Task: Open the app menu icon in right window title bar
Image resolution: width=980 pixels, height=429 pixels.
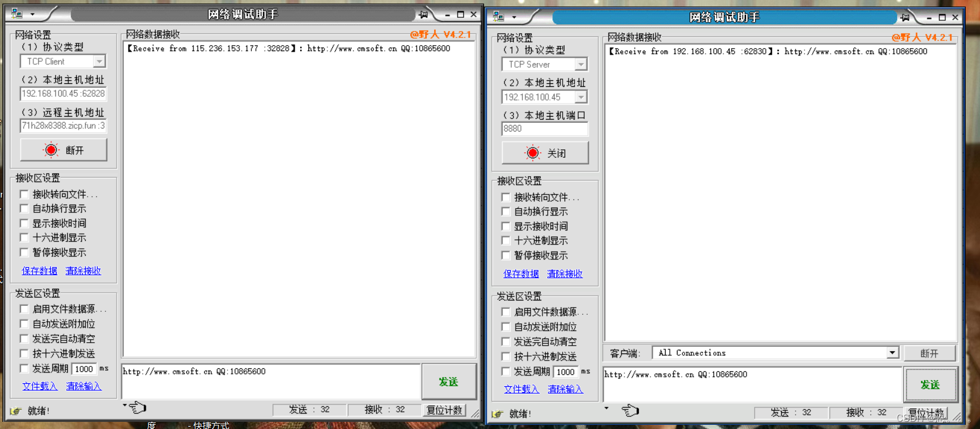Action: (x=498, y=17)
